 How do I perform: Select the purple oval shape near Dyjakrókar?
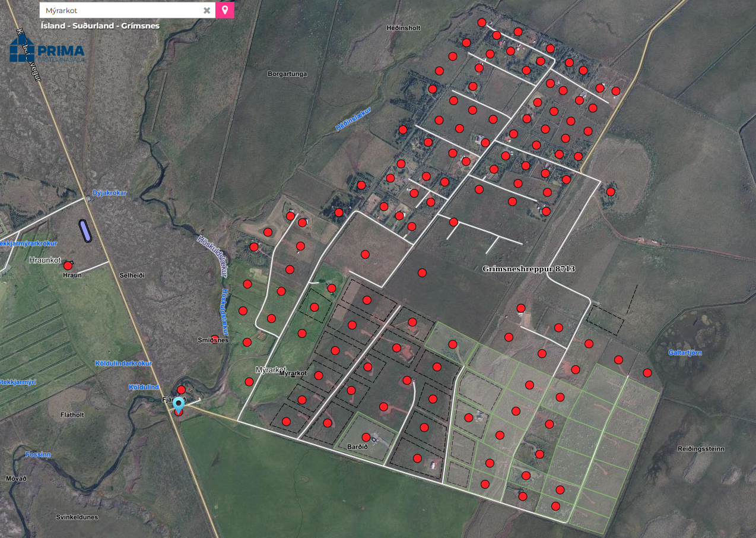tap(85, 230)
